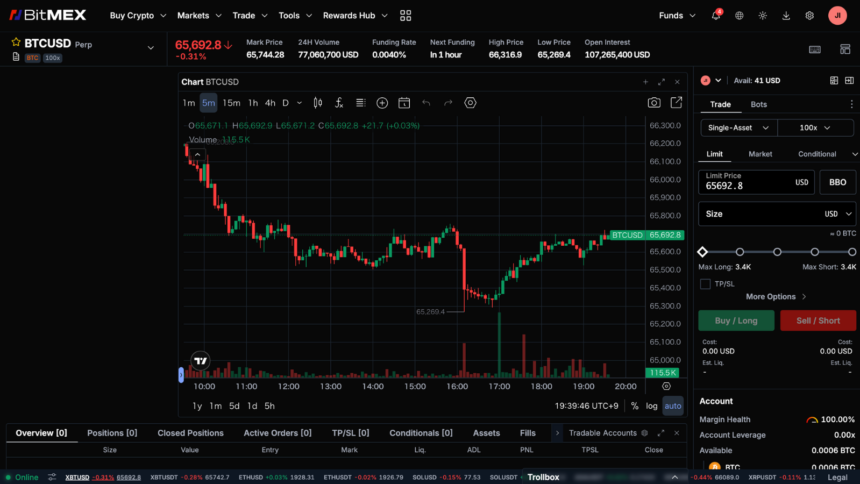Click the BBO button
The width and height of the screenshot is (860, 484).
pos(838,182)
